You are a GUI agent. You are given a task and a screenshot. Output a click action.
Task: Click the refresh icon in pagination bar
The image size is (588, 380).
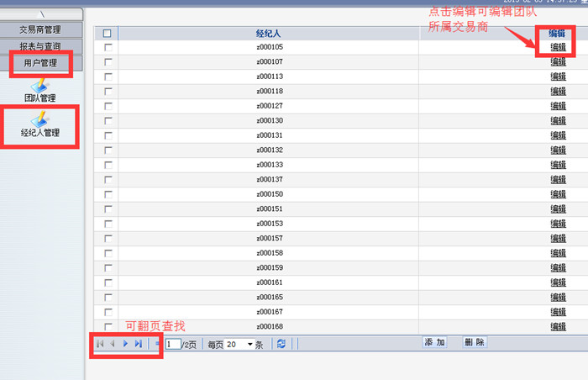pos(281,344)
